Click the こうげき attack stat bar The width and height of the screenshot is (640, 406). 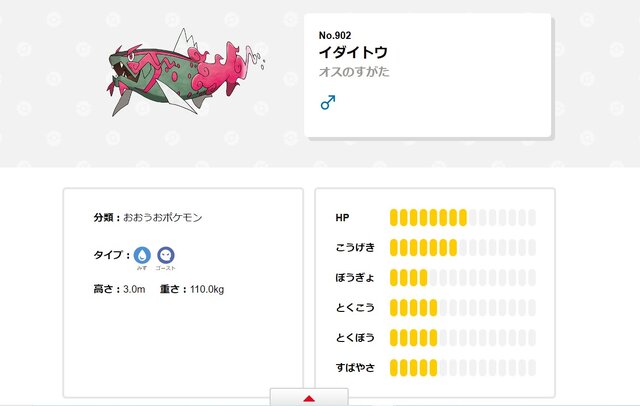tap(462, 248)
